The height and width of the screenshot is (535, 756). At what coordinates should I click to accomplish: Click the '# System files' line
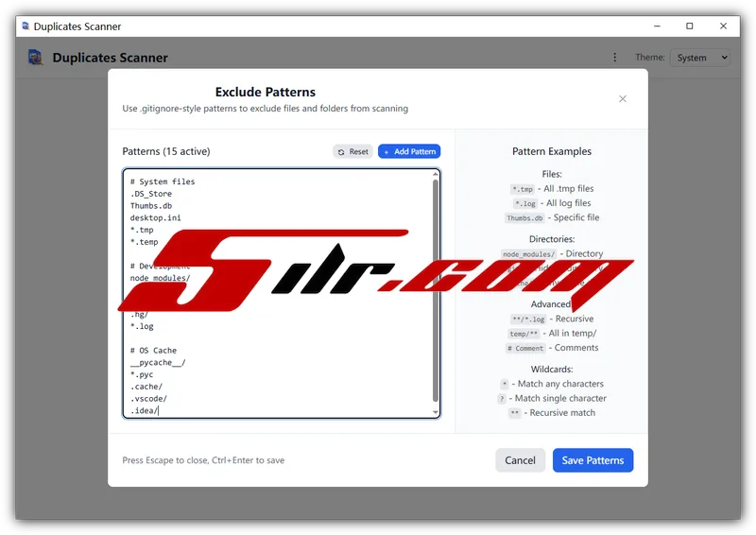pyautogui.click(x=163, y=181)
